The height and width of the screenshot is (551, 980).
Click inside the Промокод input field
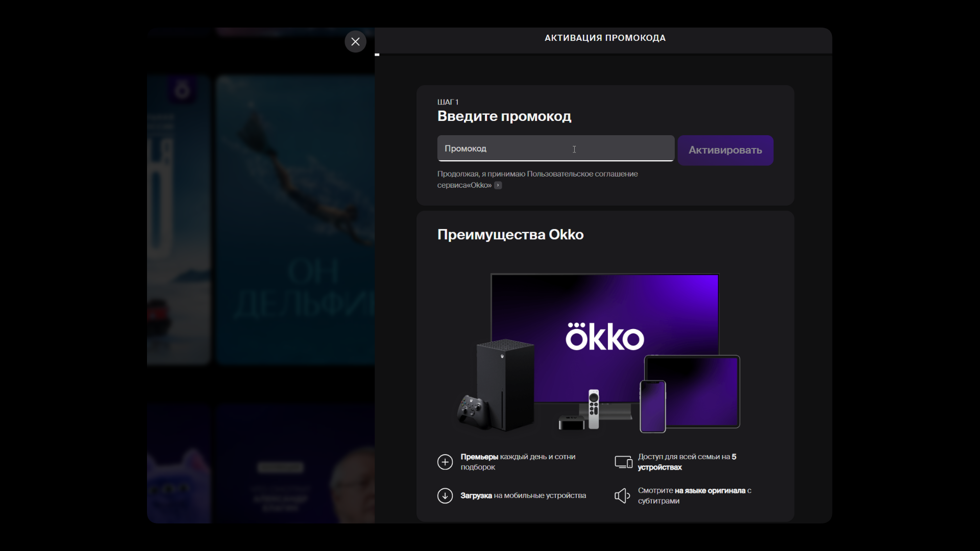click(555, 148)
